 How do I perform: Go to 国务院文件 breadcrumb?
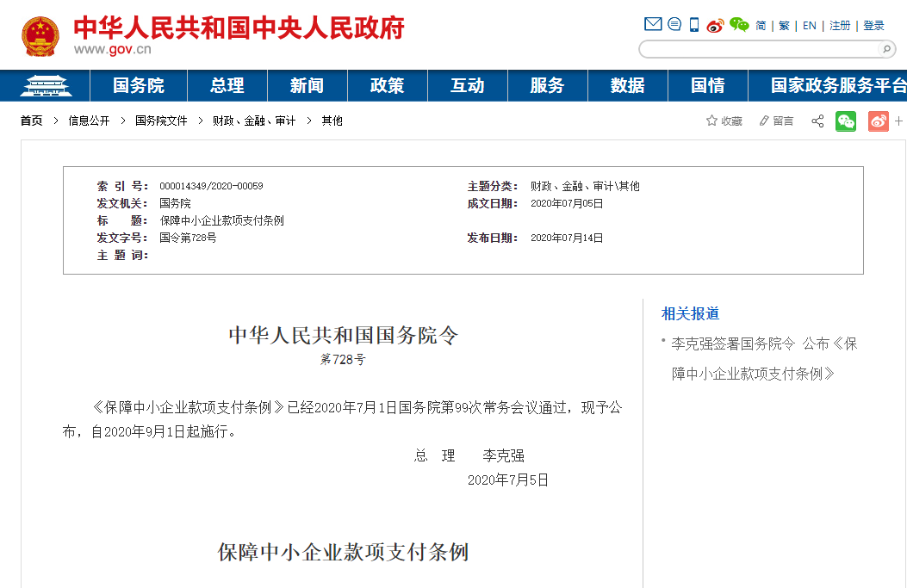coord(161,121)
